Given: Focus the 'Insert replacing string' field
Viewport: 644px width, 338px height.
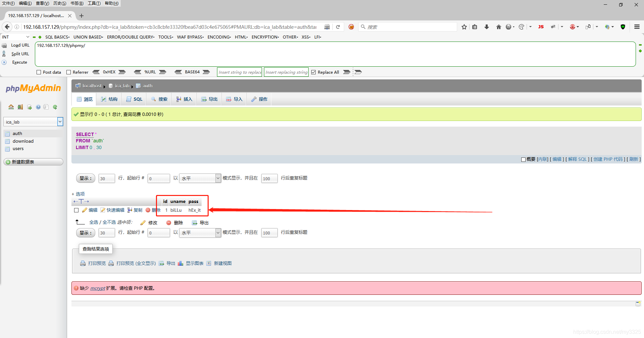Looking at the screenshot, I should [x=286, y=72].
